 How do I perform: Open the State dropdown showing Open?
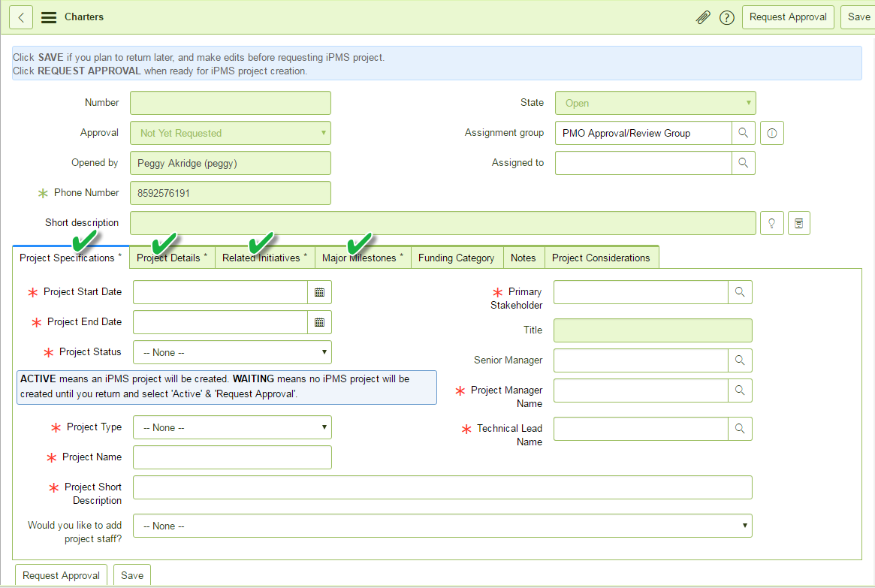pos(655,103)
